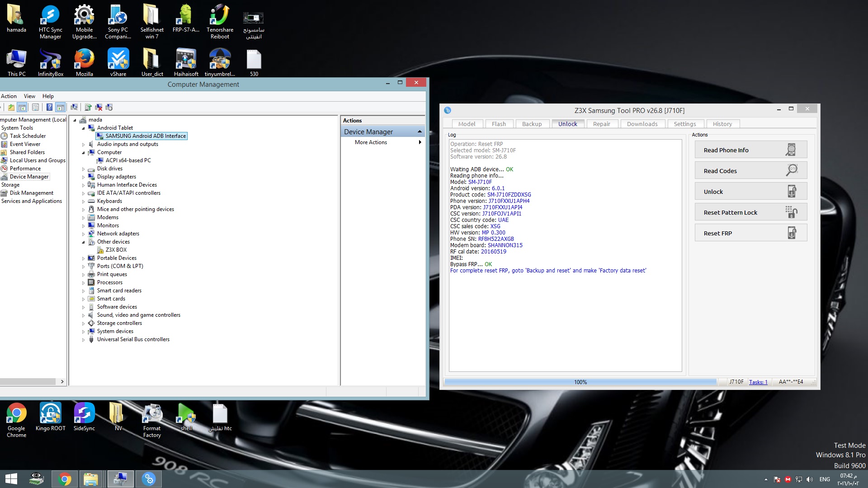Switch to the Model tab

click(x=467, y=124)
